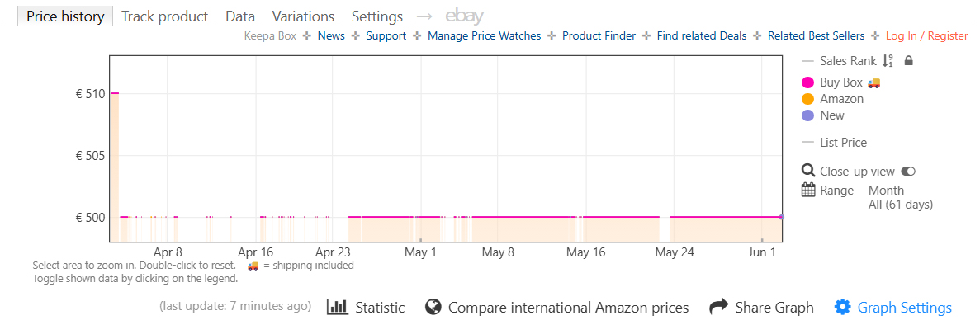980x320 pixels.
Task: Click the Graph Settings gear icon
Action: click(843, 307)
